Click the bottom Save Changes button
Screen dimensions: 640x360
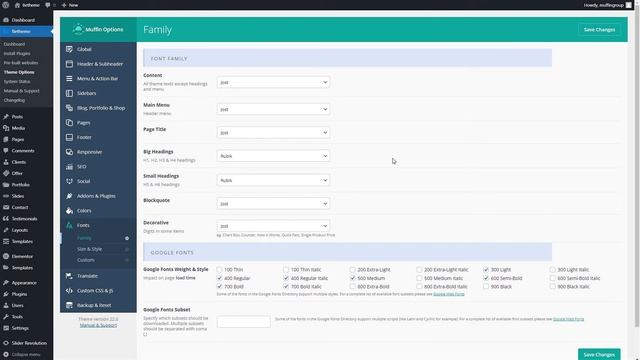(x=599, y=354)
